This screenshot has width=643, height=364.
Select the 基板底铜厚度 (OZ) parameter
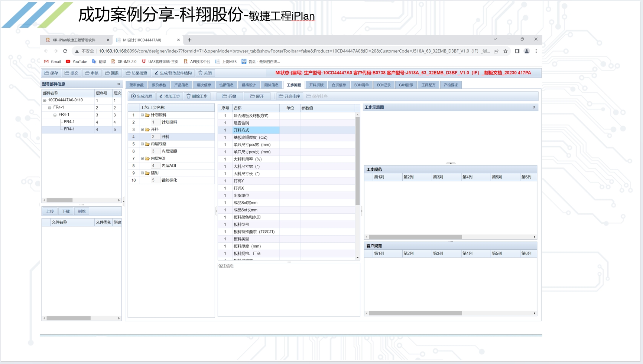tap(286, 138)
